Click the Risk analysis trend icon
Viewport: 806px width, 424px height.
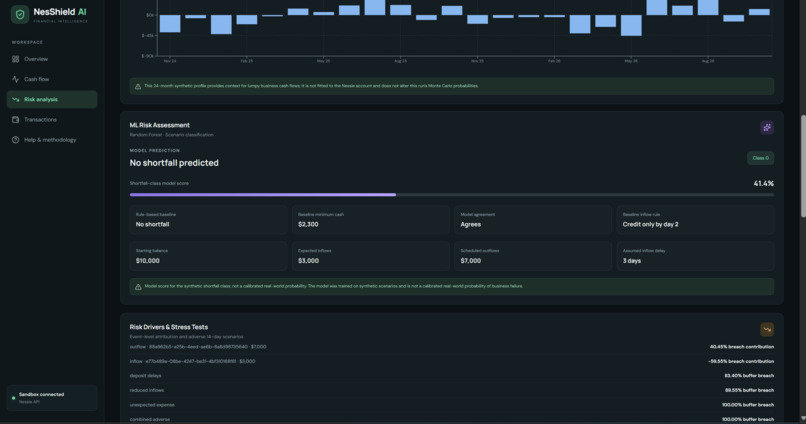click(15, 99)
